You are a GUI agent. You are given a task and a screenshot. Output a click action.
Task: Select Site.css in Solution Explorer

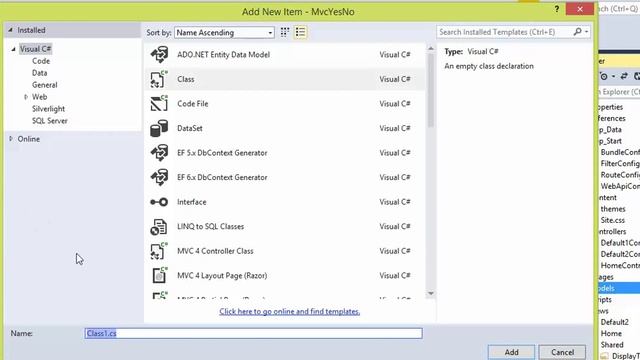613,220
